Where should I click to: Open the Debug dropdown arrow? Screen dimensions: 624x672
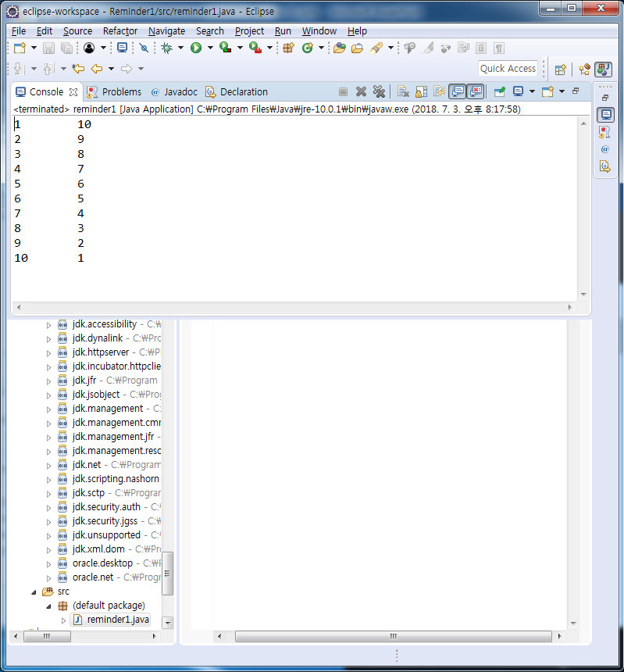tap(180, 48)
